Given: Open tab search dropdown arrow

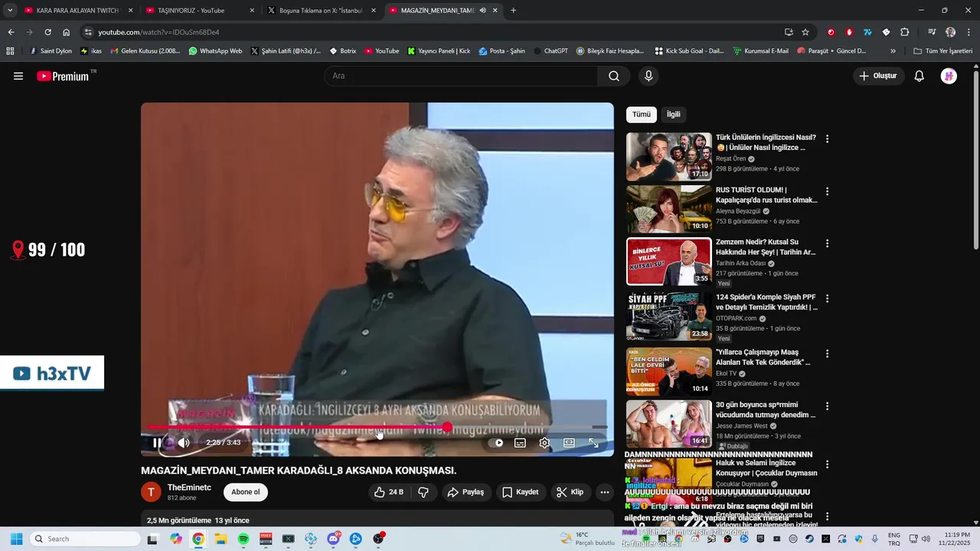Looking at the screenshot, I should tap(10, 11).
